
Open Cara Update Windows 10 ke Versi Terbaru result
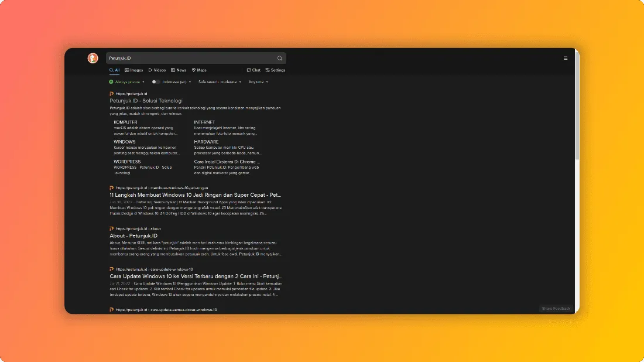(x=196, y=276)
